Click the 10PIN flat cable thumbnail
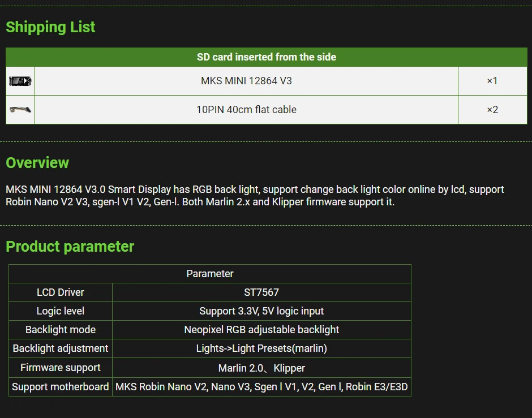The height and width of the screenshot is (418, 532). (x=20, y=110)
